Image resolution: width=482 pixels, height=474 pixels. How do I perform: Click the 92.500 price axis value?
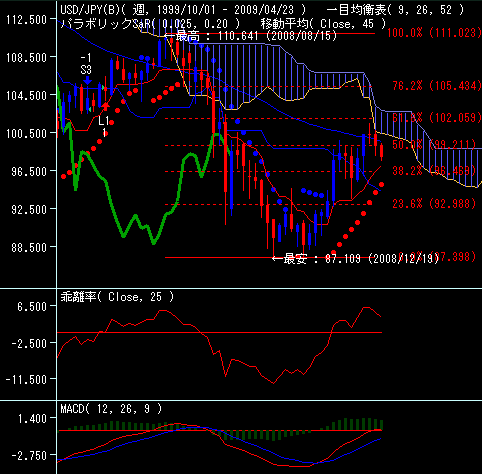tap(29, 209)
